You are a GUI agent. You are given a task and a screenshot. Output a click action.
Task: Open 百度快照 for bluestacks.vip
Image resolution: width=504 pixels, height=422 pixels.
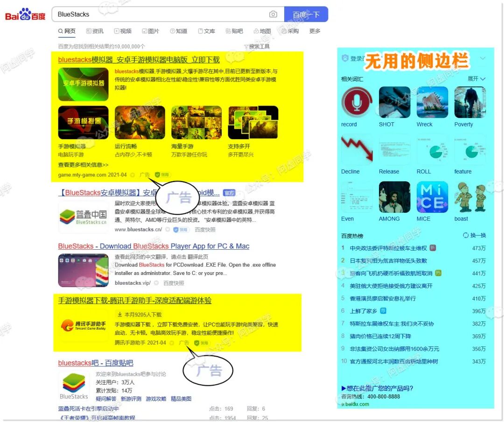tap(174, 283)
